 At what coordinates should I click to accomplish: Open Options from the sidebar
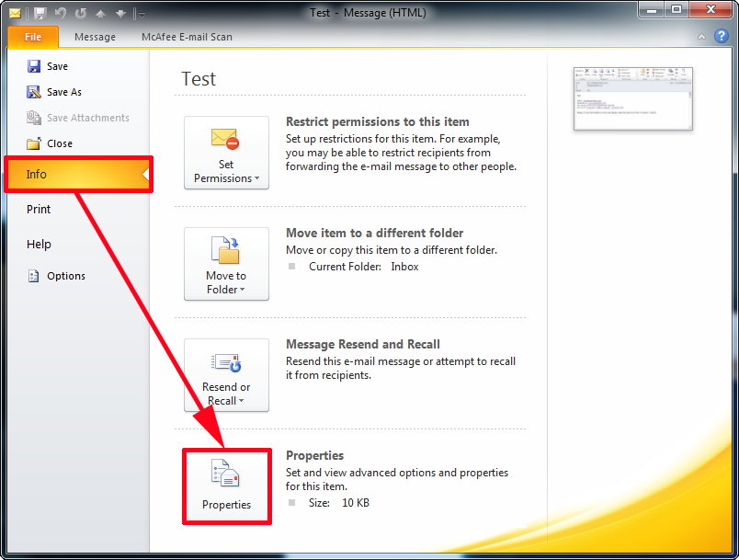click(68, 275)
